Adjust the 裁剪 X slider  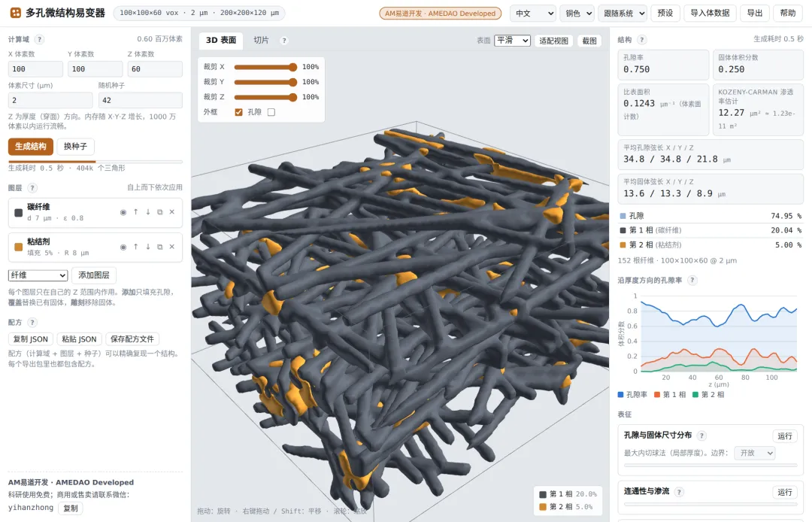[x=265, y=67]
